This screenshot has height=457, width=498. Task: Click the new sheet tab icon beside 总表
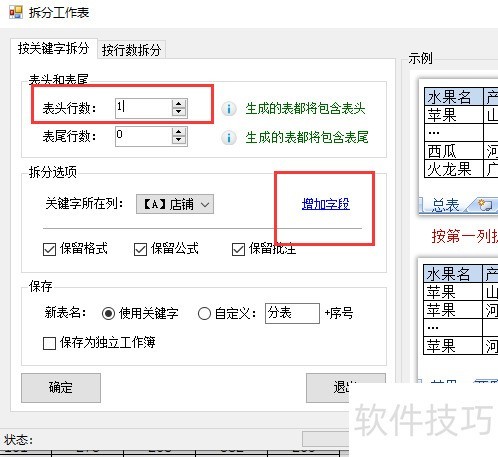pos(484,204)
